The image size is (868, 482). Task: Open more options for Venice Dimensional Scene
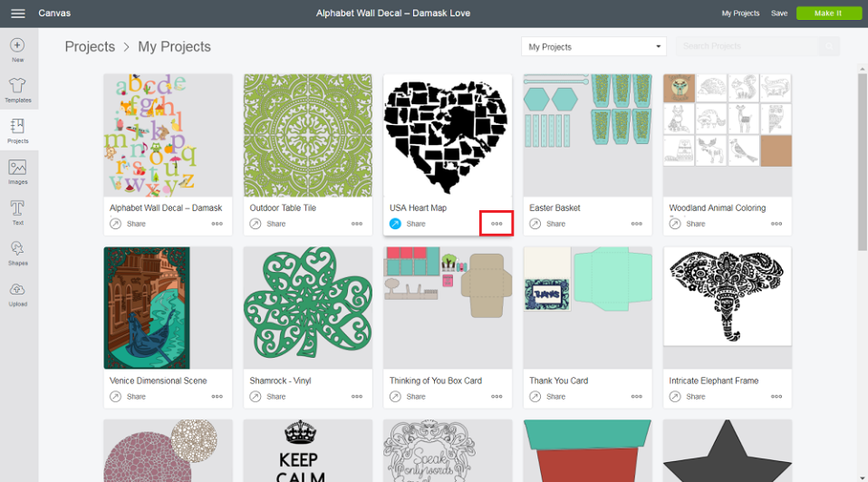pyautogui.click(x=217, y=396)
